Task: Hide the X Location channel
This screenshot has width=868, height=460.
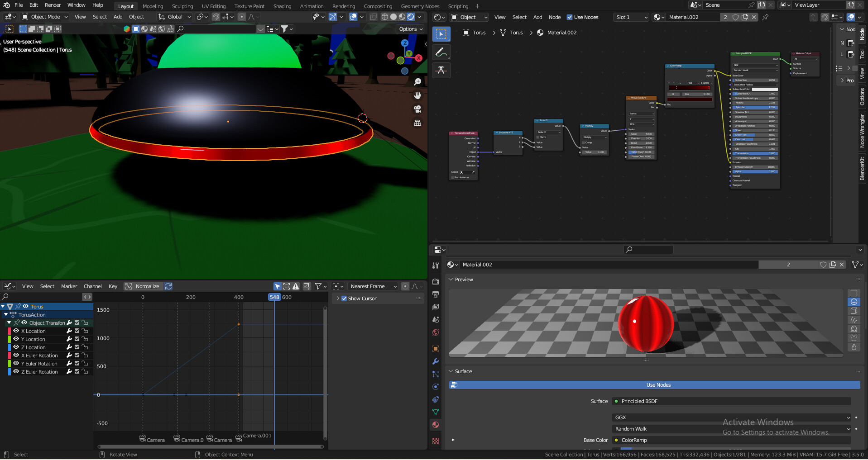Action: pos(16,331)
